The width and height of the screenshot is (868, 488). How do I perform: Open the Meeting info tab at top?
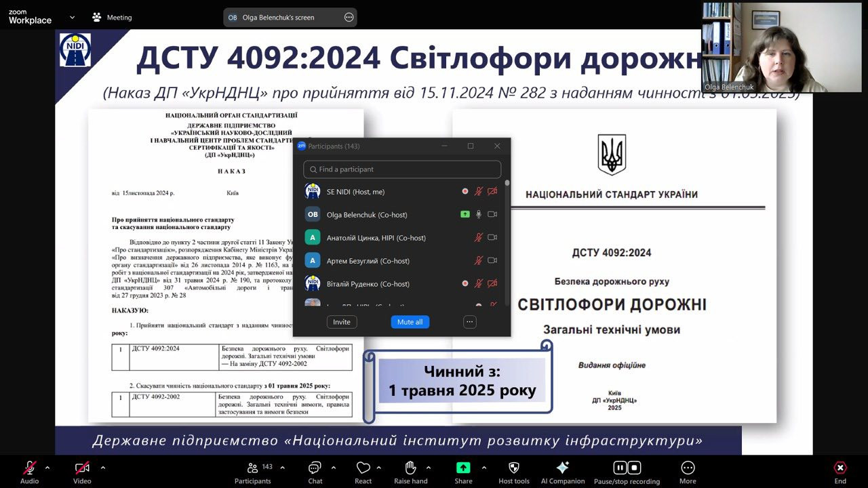tap(113, 18)
